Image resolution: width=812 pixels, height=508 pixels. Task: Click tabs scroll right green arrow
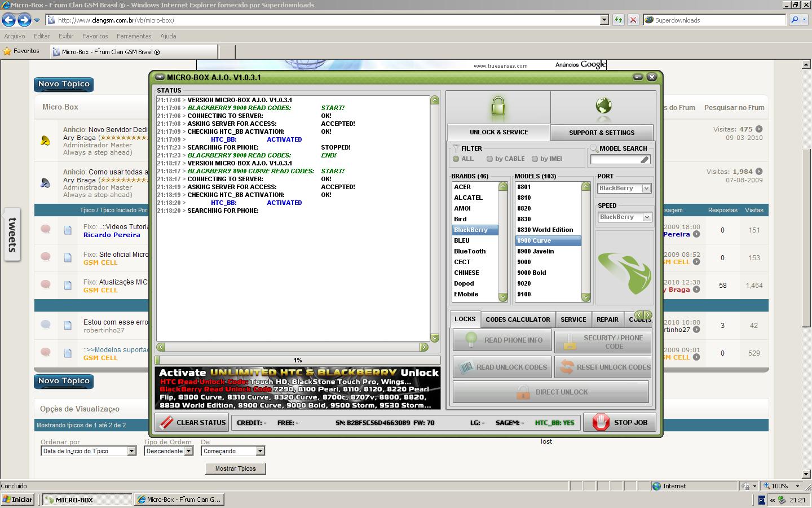click(648, 315)
